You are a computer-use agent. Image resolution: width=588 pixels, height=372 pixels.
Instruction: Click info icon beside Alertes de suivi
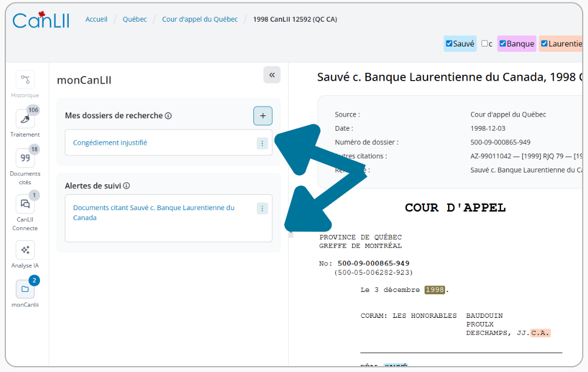pos(126,186)
